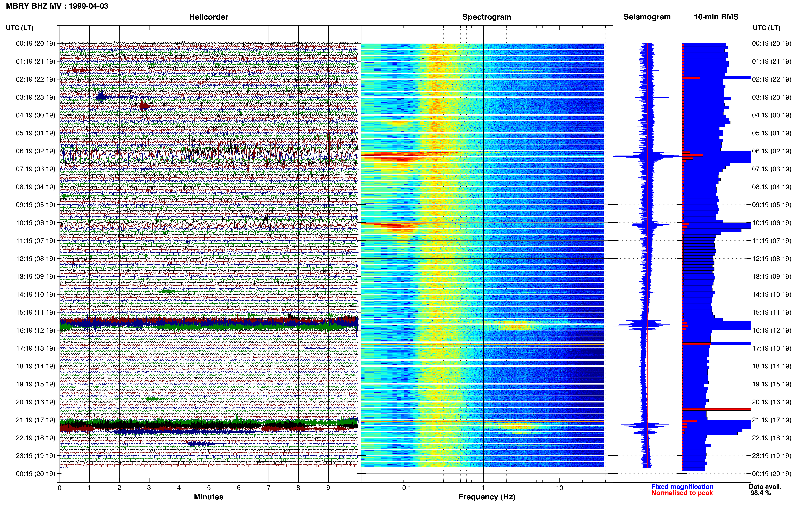
Task: Click the Minutes axis label
Action: click(209, 497)
